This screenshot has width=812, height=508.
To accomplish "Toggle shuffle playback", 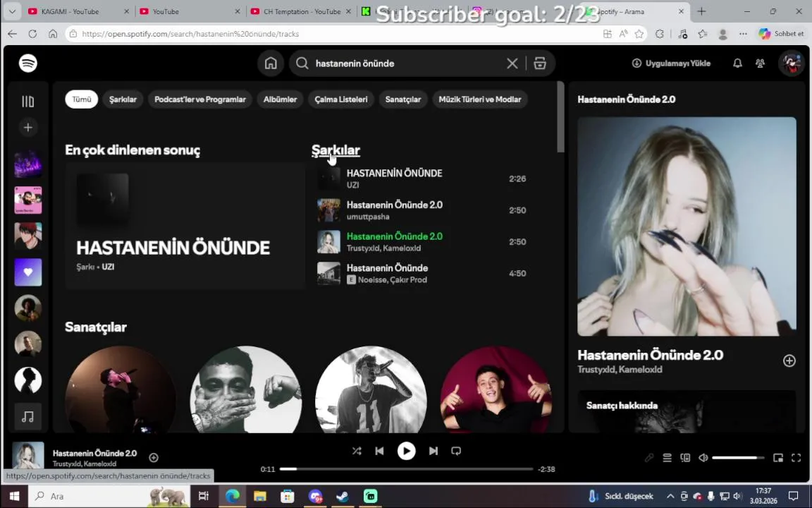I will point(357,451).
